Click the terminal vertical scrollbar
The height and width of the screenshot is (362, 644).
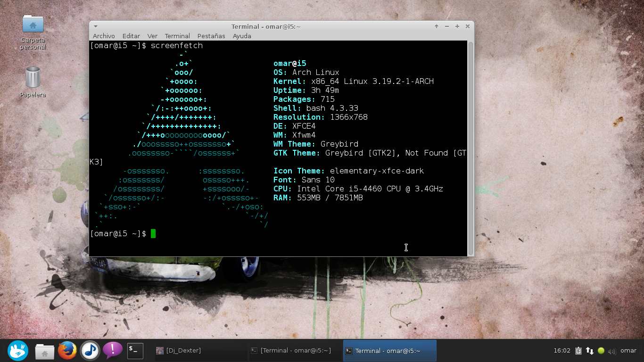point(471,148)
